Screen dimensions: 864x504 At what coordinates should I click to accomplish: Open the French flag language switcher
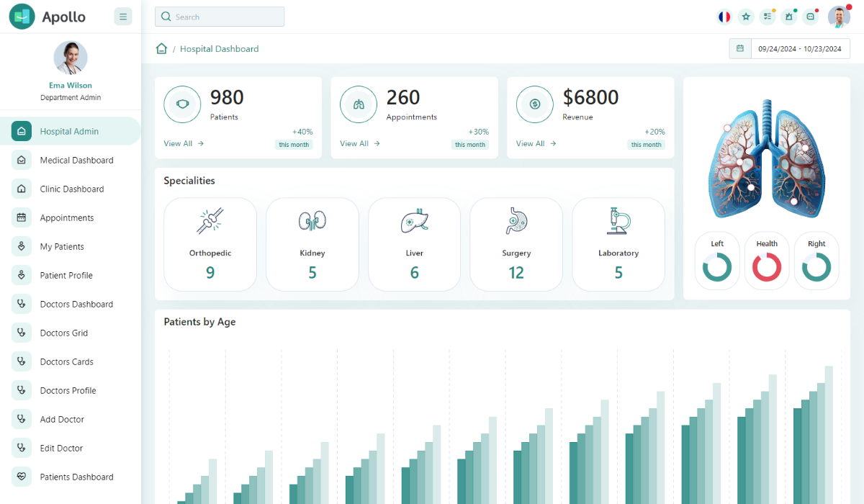pos(724,16)
